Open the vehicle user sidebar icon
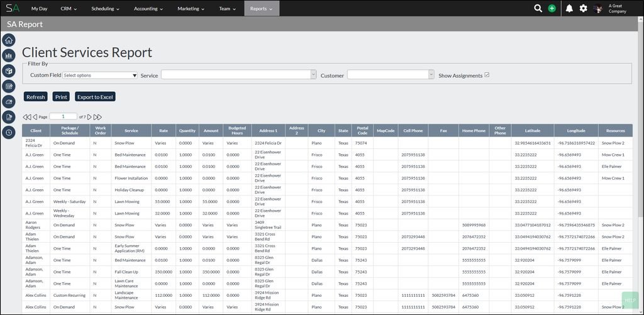The height and width of the screenshot is (315, 644). coord(9,101)
